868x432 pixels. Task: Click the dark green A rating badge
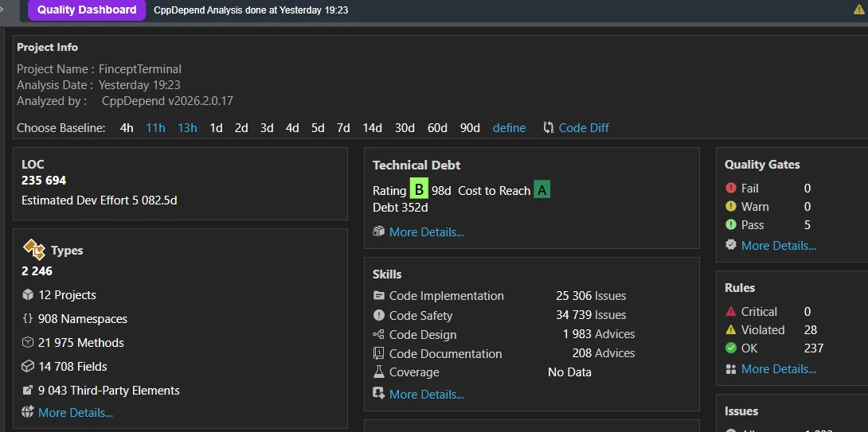click(542, 189)
